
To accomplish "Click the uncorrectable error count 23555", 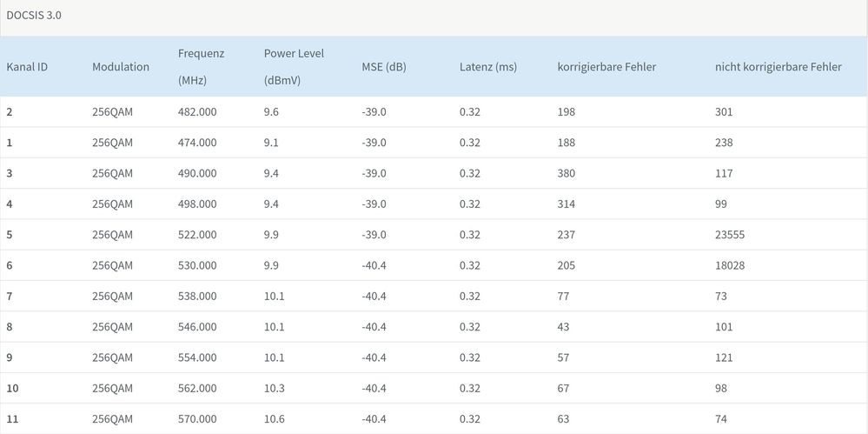I will pos(730,235).
